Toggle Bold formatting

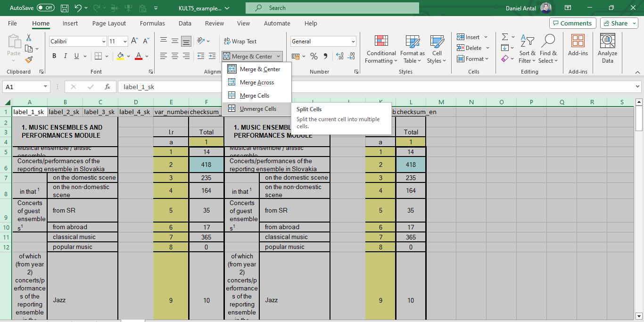pyautogui.click(x=54, y=56)
